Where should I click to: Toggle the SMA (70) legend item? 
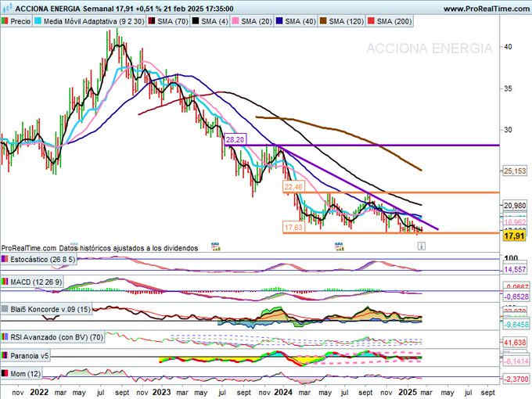click(168, 21)
